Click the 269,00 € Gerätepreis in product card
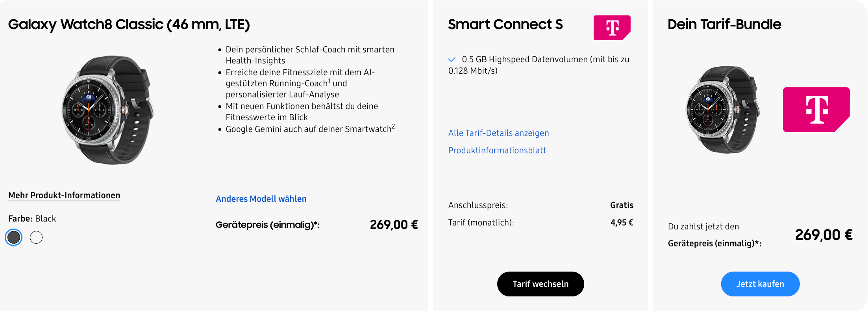Viewport: 868px width, 311px height. click(x=394, y=225)
